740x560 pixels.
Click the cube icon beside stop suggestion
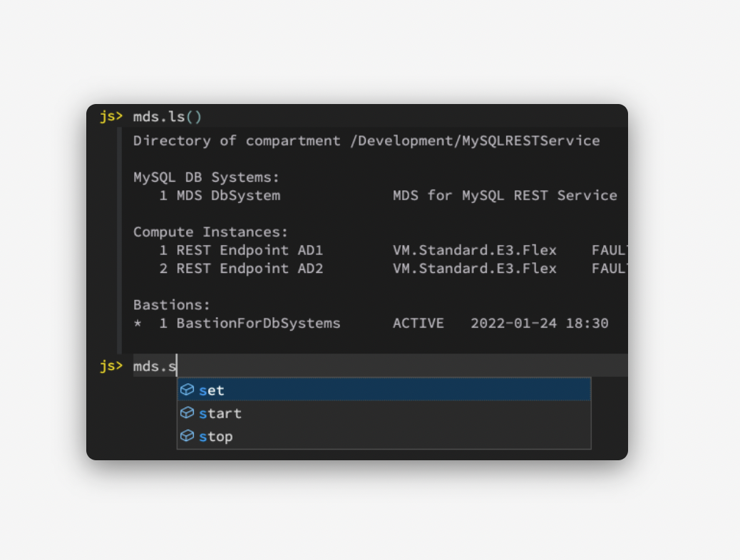(x=187, y=435)
